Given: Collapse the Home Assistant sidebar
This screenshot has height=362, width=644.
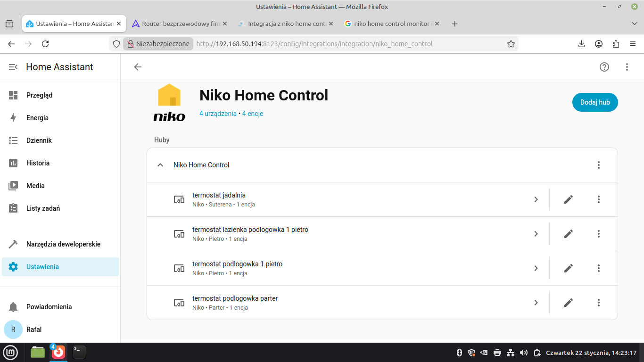Looking at the screenshot, I should coord(13,67).
